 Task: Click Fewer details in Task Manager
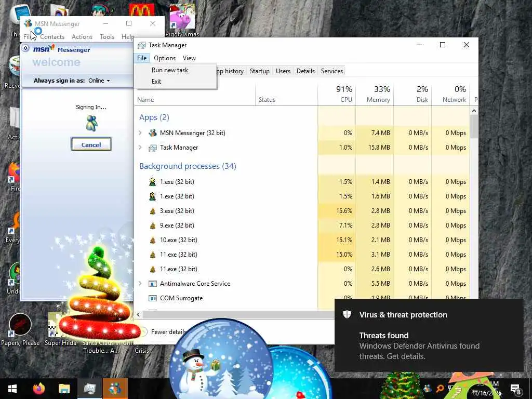[x=169, y=331]
